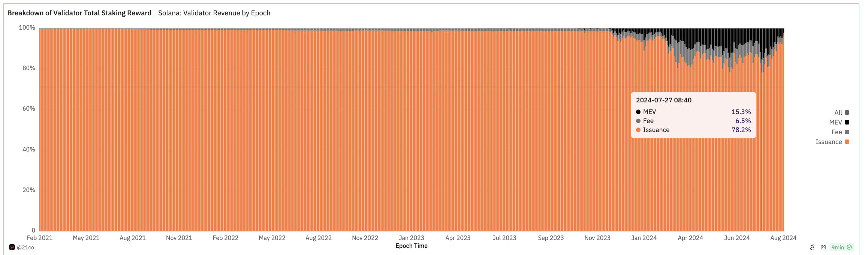
Task: Click the Nov 2022 x-axis label
Action: click(x=365, y=238)
